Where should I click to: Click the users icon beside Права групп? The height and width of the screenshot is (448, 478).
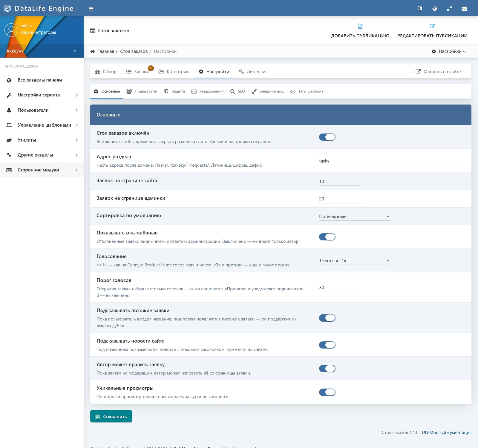(129, 91)
